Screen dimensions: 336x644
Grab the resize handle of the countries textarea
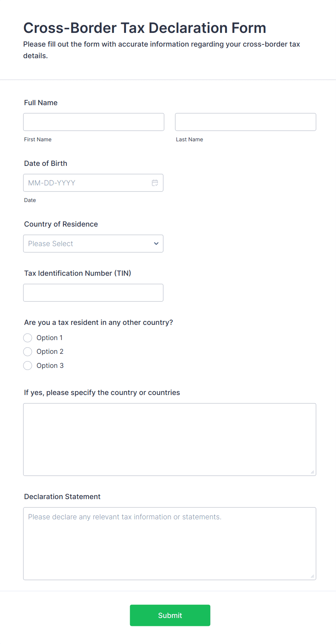click(312, 472)
